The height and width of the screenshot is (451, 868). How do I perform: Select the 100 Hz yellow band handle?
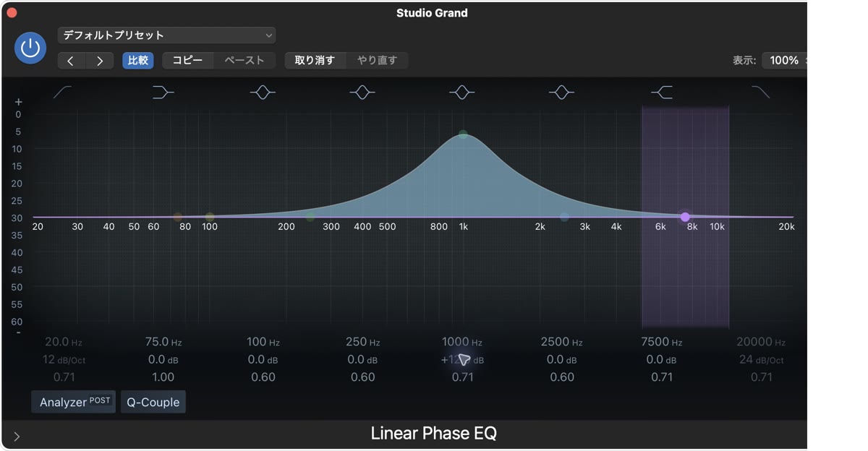click(210, 217)
